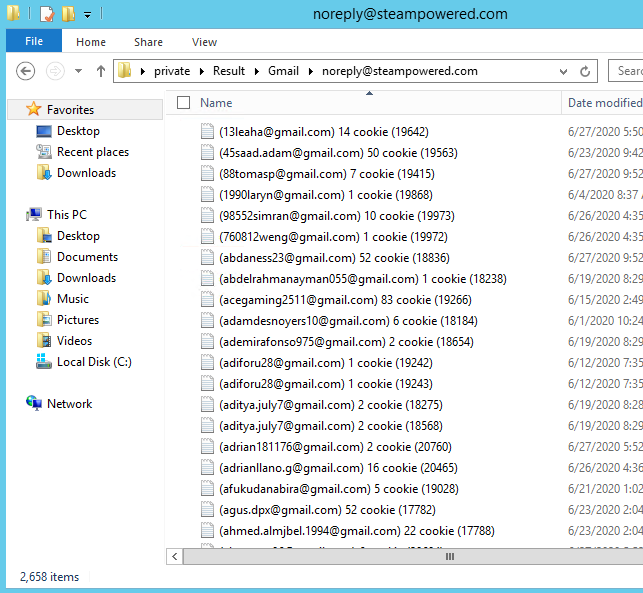The height and width of the screenshot is (593, 643).
Task: Click the Properties icon in quick access toolbar
Action: point(47,14)
